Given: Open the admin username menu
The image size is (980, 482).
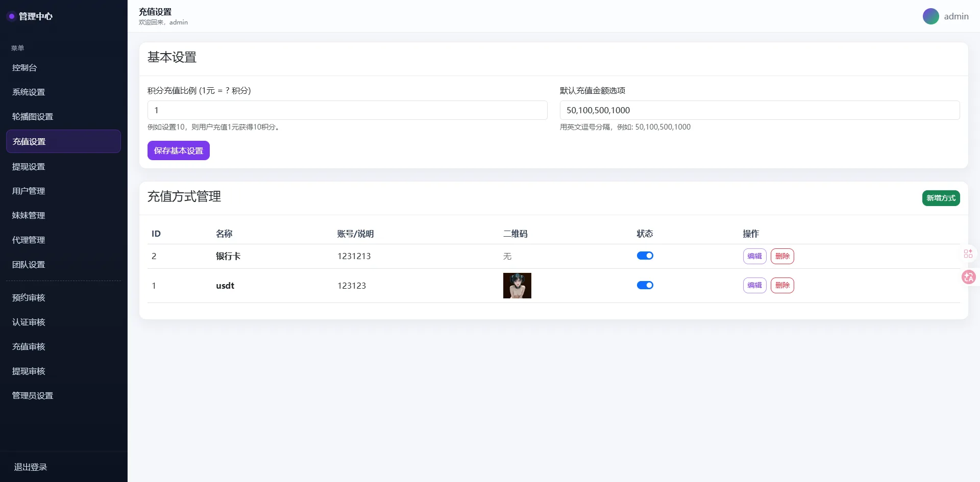Looking at the screenshot, I should pyautogui.click(x=956, y=16).
